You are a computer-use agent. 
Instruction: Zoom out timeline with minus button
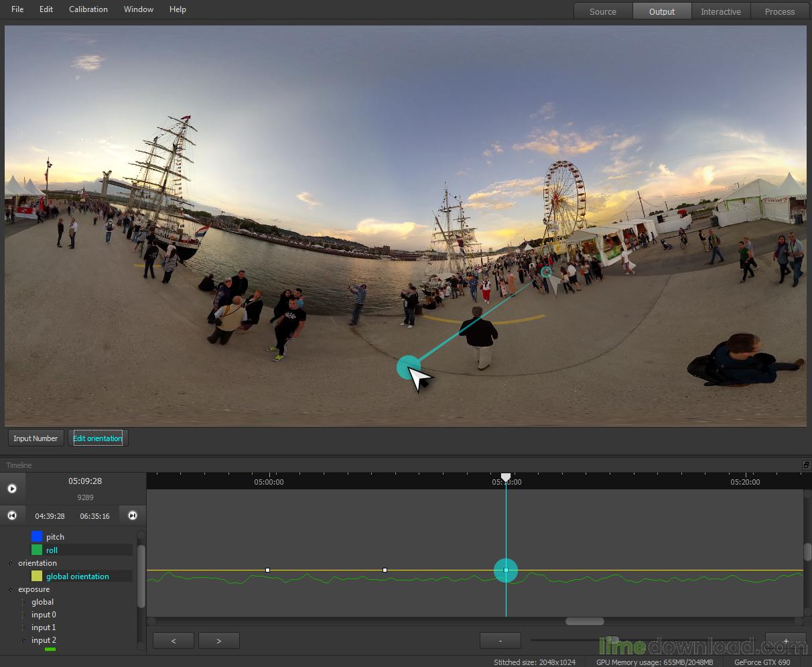500,641
